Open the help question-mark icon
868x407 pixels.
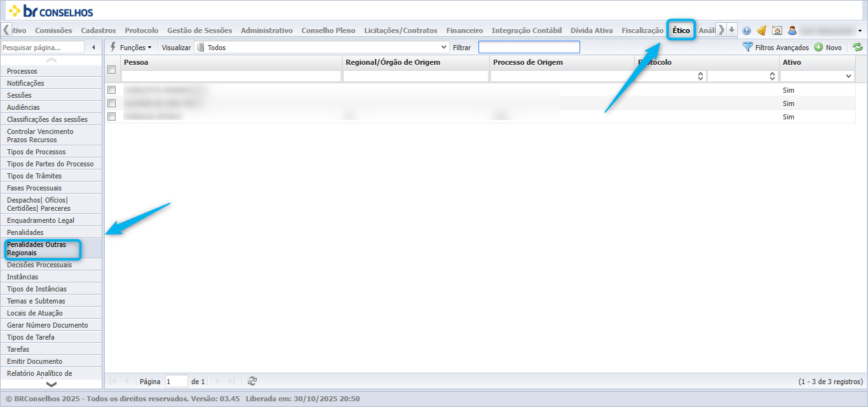(747, 30)
